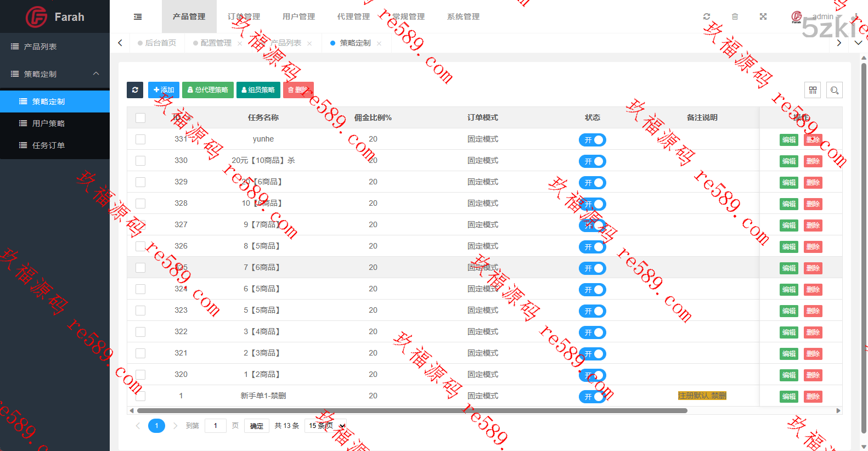Viewport: 868px width, 451px height.
Task: Click the dark table refresh button
Action: point(135,90)
